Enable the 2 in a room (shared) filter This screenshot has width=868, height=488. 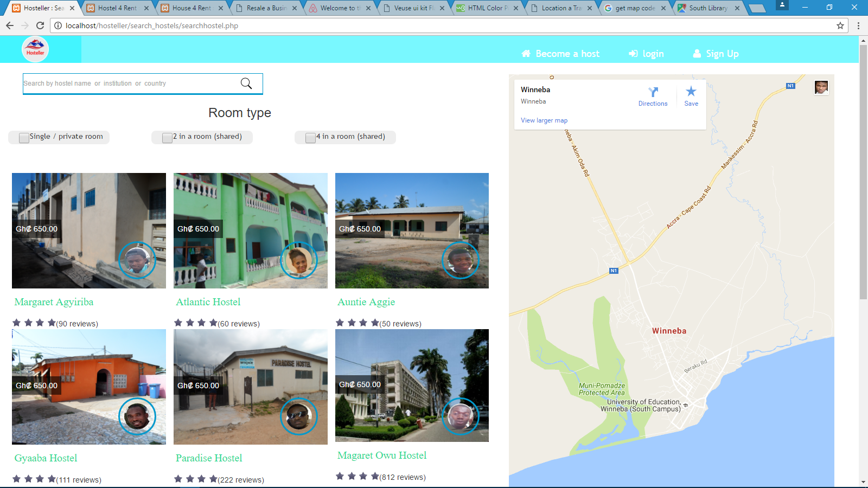(167, 138)
